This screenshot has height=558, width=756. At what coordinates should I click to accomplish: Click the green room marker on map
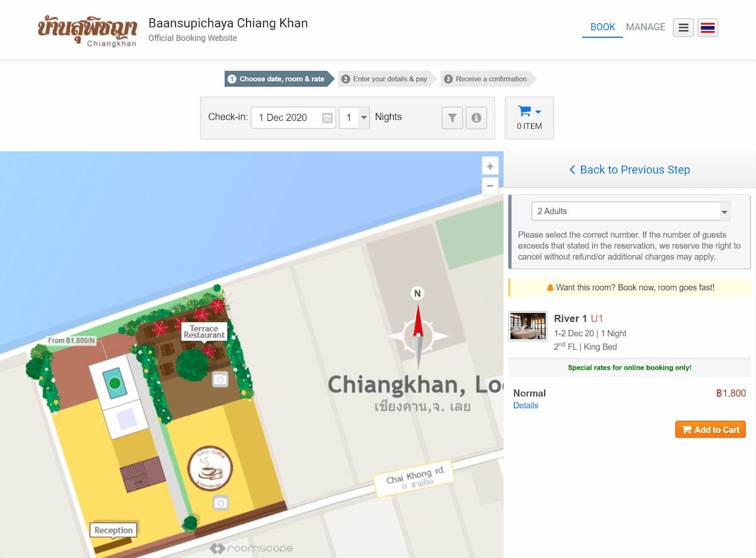[114, 383]
